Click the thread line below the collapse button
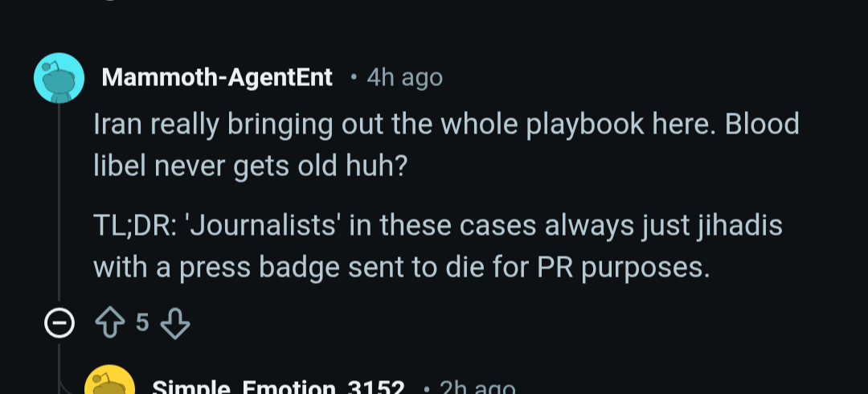The height and width of the screenshot is (394, 868). click(x=59, y=355)
